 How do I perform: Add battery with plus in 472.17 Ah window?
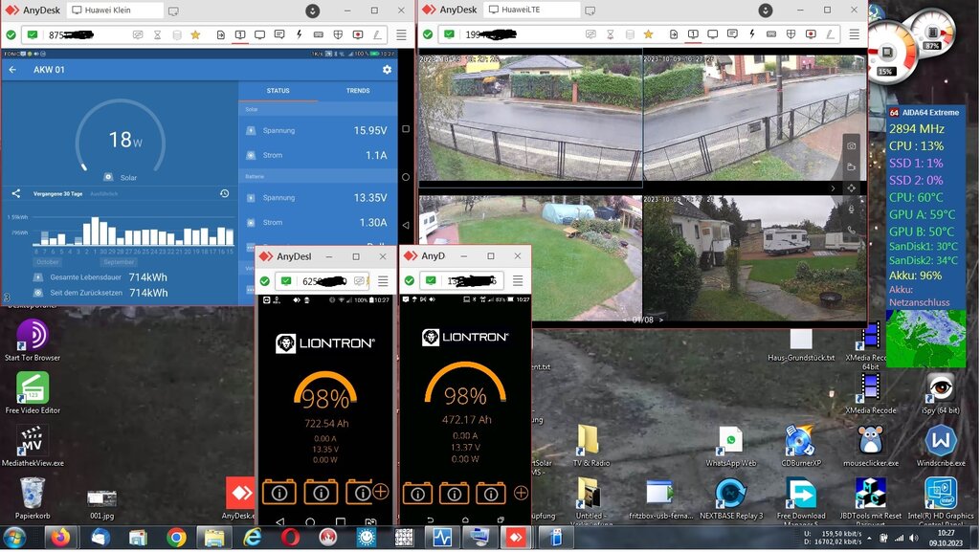521,494
